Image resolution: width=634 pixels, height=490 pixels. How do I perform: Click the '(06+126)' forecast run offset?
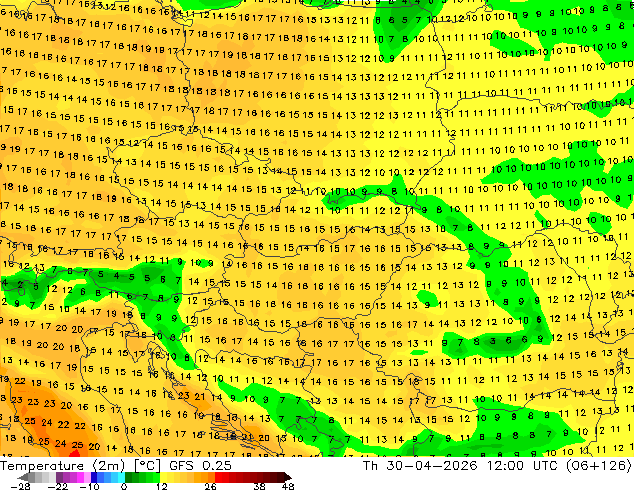coord(599,466)
